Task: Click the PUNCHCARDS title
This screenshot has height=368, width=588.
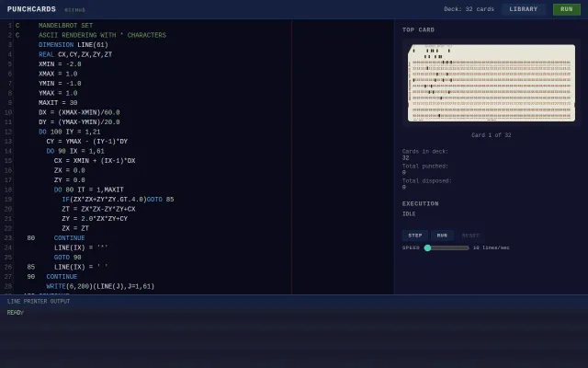Action: (31, 9)
